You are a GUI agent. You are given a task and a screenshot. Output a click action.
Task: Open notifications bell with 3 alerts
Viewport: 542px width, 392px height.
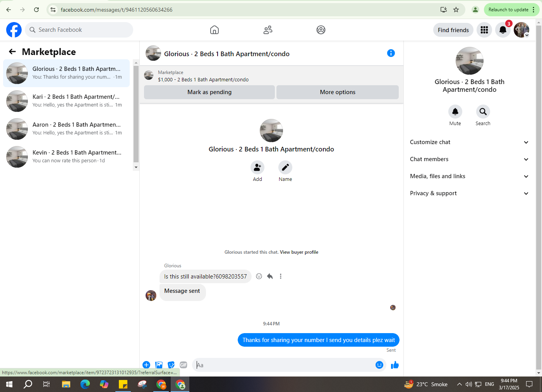coord(503,30)
